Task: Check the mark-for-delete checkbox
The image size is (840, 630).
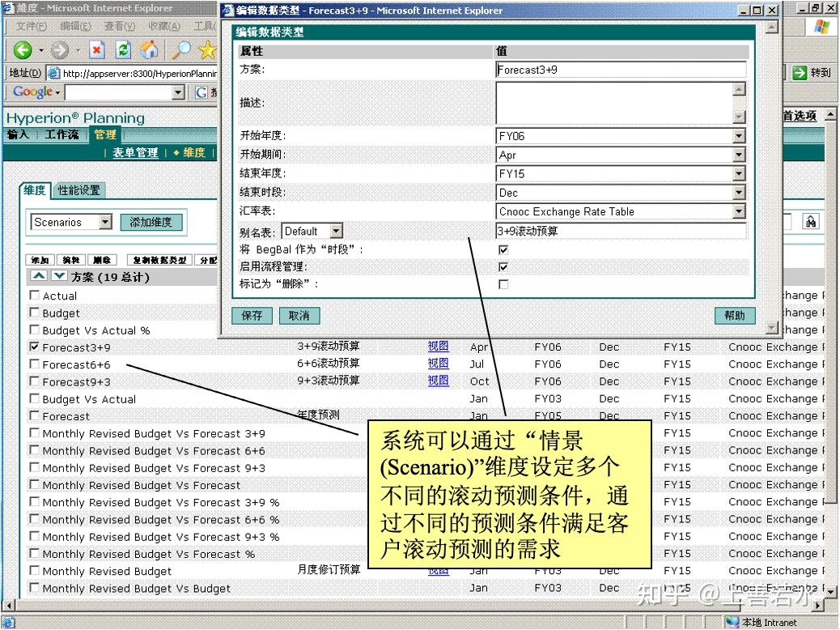Action: point(503,284)
